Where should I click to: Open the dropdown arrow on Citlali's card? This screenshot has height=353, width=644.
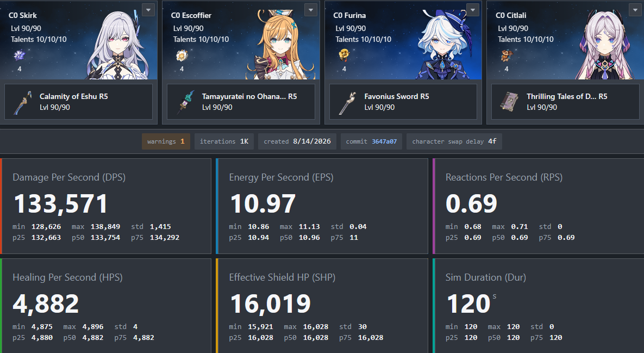(x=635, y=10)
